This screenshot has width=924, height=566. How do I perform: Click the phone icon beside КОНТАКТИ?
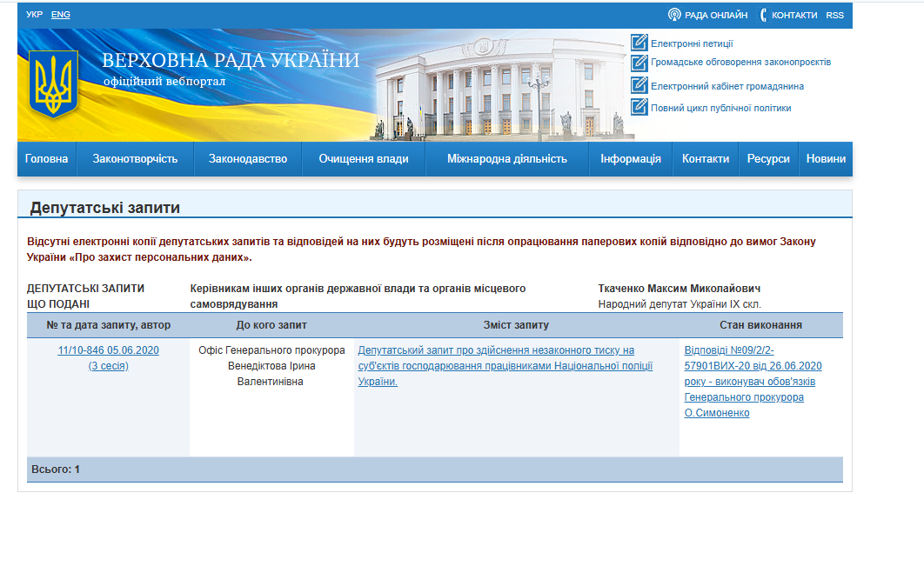click(763, 15)
